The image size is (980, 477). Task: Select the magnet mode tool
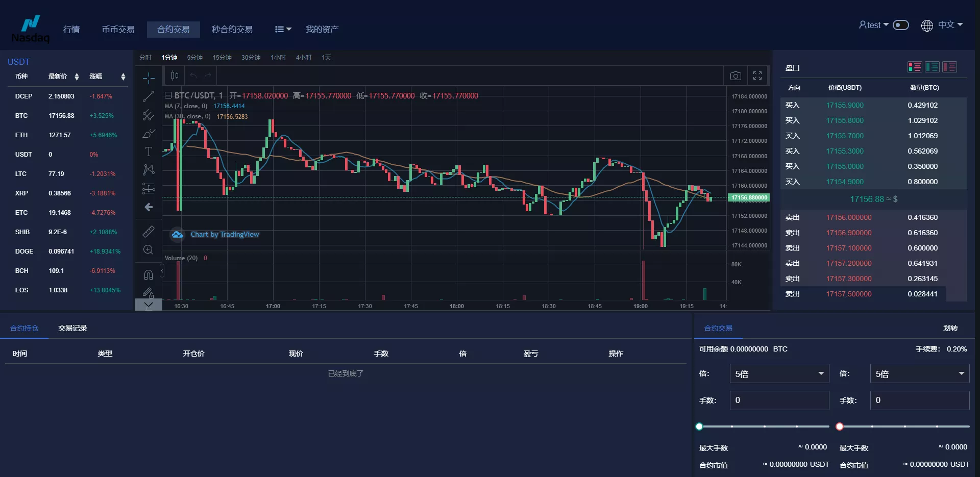pyautogui.click(x=149, y=275)
